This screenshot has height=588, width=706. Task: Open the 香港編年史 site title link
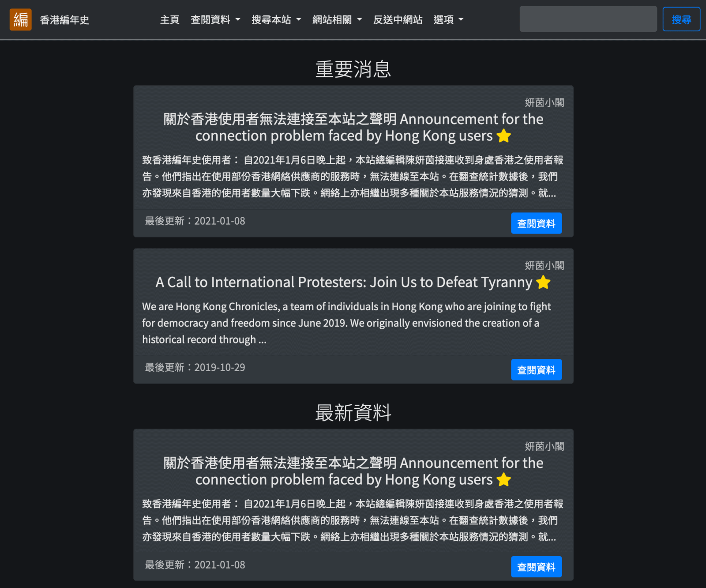pos(64,20)
